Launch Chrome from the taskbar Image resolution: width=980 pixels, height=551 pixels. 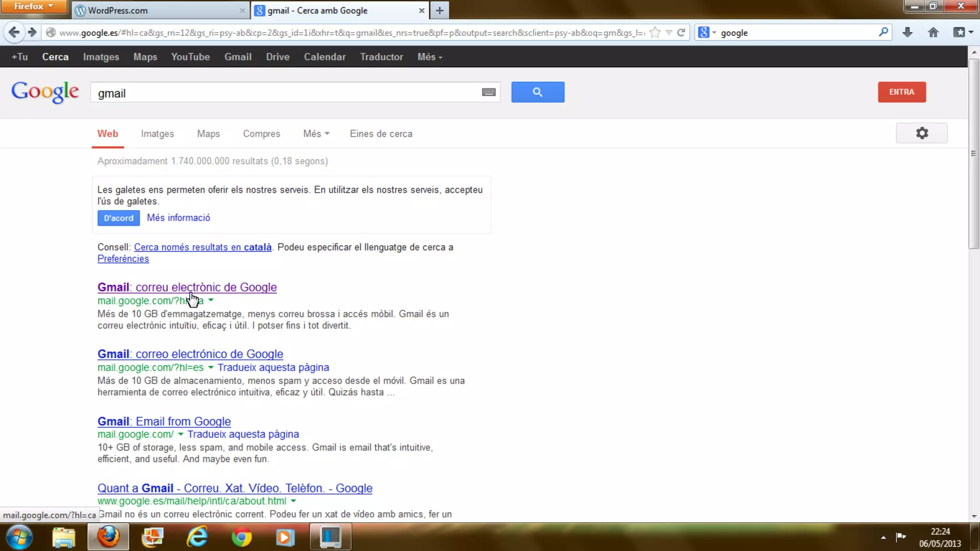click(242, 537)
